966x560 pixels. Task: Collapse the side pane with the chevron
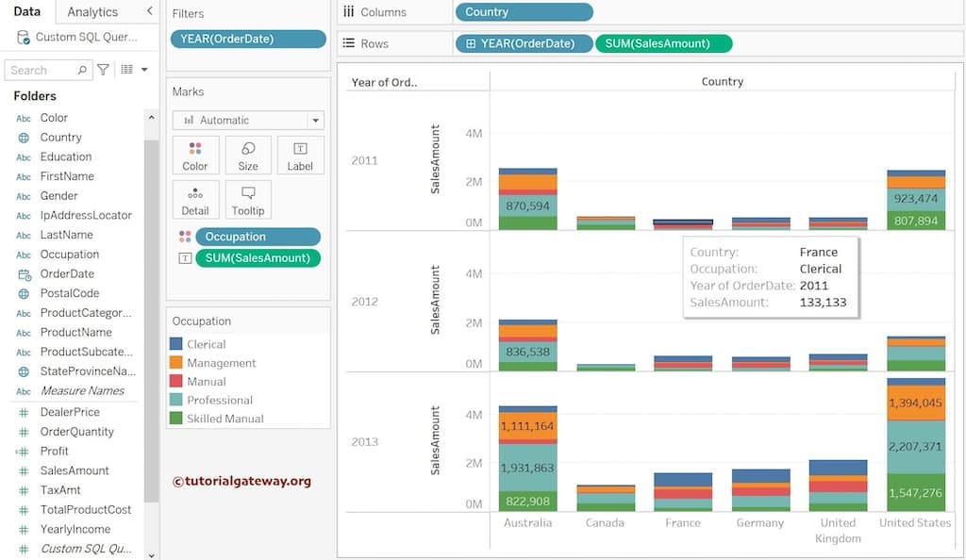pos(150,11)
